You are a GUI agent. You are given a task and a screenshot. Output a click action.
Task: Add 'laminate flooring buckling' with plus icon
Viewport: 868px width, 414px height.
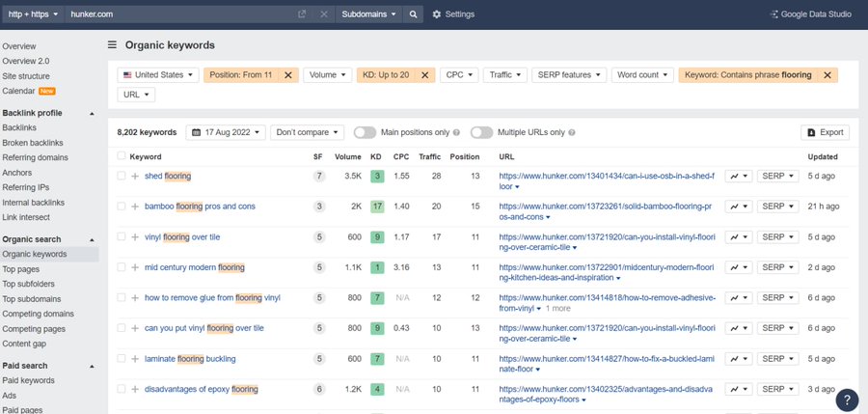[x=134, y=359]
